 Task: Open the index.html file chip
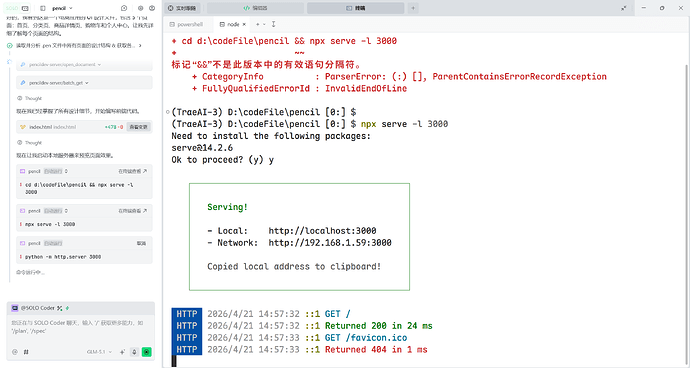click(48, 127)
